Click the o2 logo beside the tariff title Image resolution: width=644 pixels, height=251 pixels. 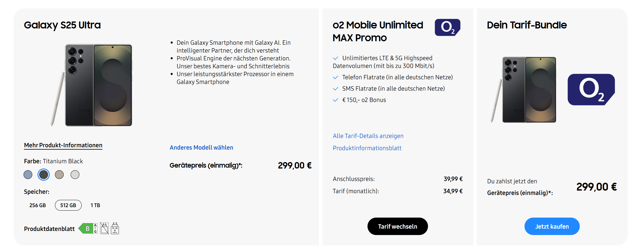click(447, 28)
